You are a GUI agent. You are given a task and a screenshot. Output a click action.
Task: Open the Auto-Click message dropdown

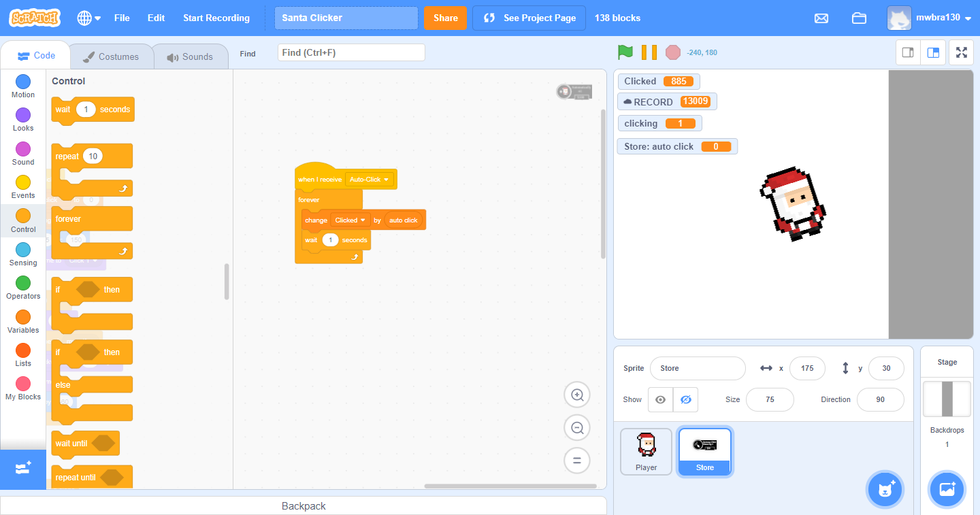(370, 180)
